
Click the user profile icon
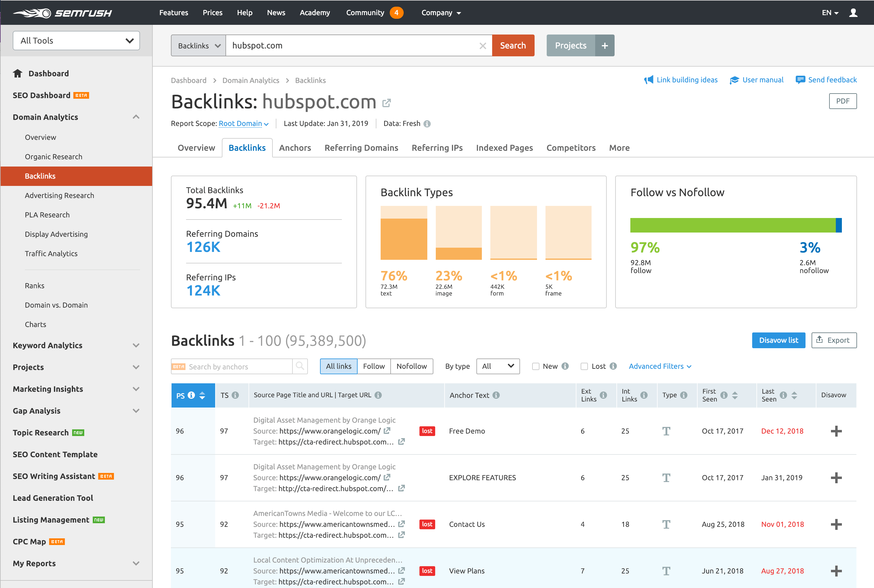(x=853, y=13)
